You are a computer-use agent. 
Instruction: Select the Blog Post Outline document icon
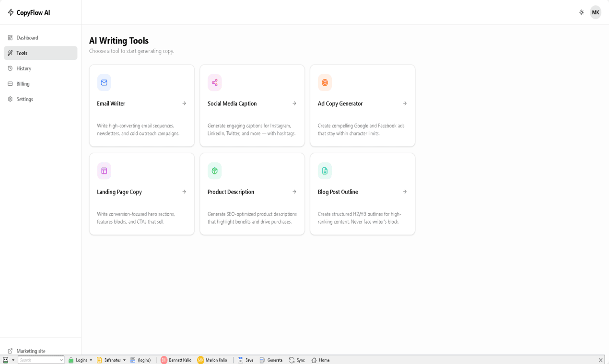click(x=325, y=171)
